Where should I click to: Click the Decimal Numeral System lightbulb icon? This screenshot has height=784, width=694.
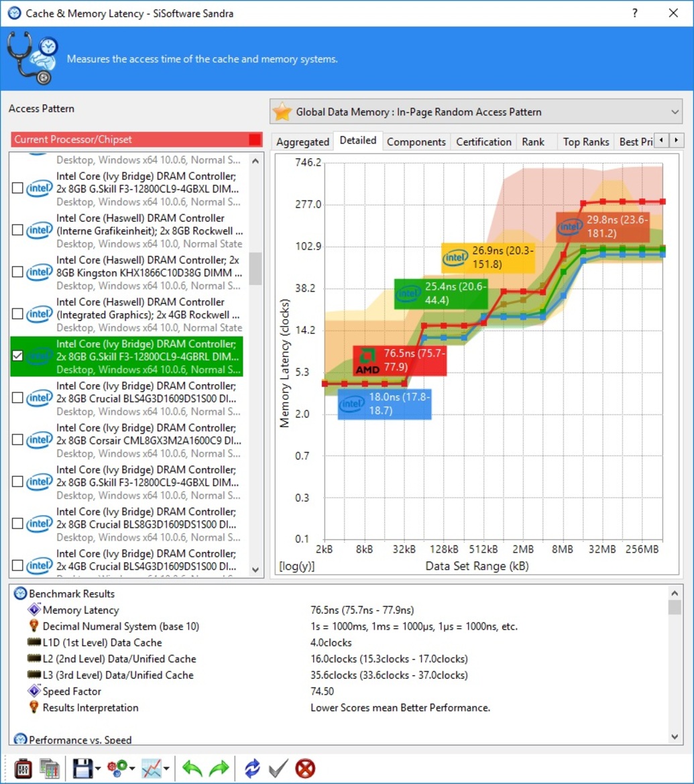point(34,626)
